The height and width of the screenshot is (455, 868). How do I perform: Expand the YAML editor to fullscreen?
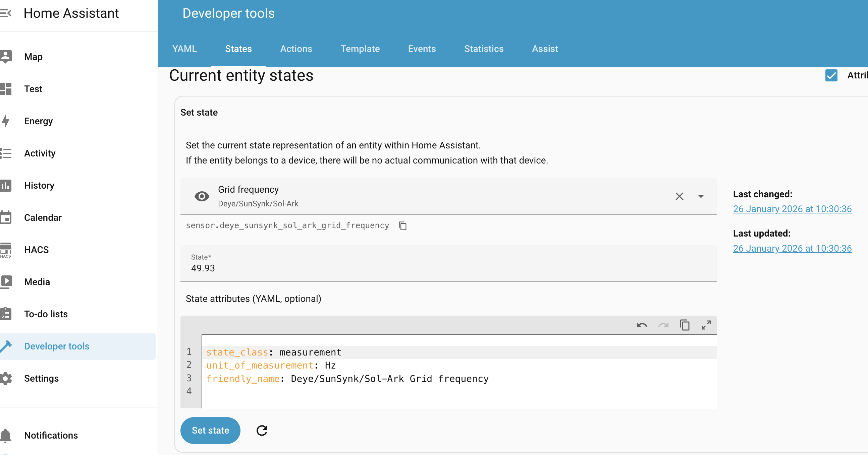click(706, 325)
